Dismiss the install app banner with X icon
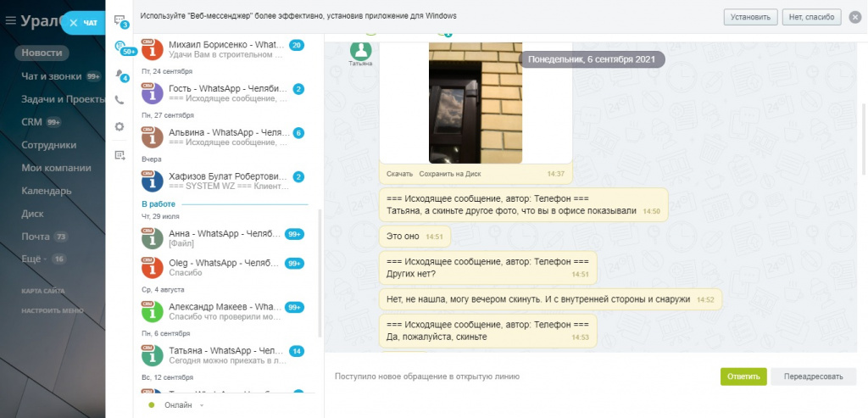 pos(854,17)
